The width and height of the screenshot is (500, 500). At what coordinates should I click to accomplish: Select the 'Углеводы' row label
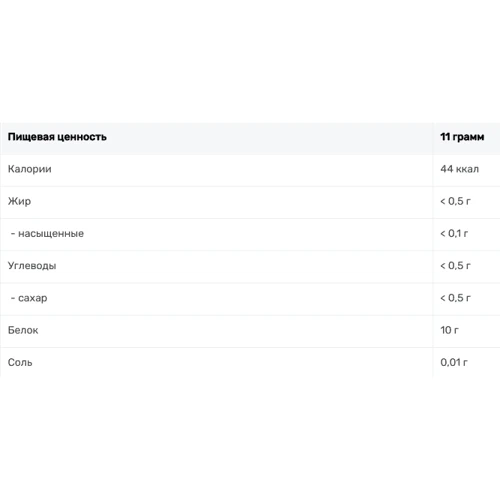pyautogui.click(x=32, y=266)
